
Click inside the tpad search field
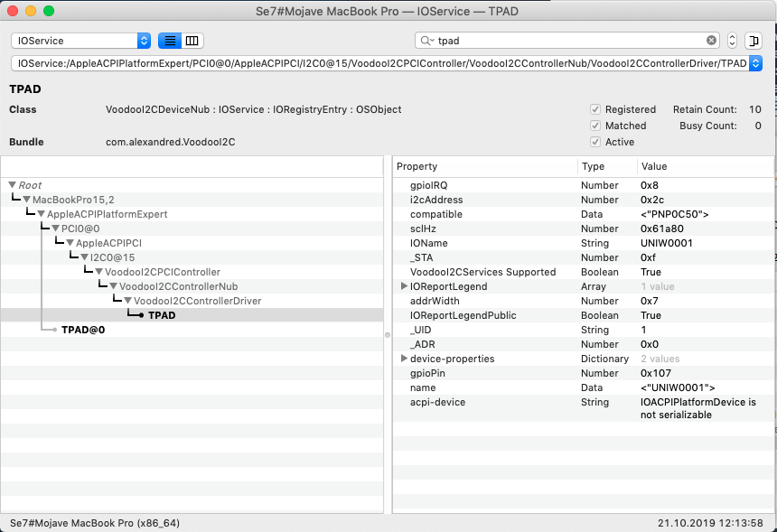(569, 41)
